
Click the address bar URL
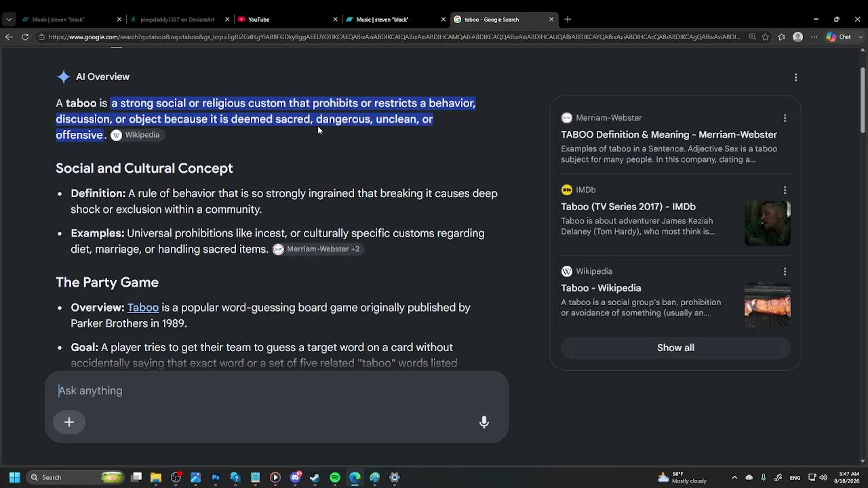[393, 37]
